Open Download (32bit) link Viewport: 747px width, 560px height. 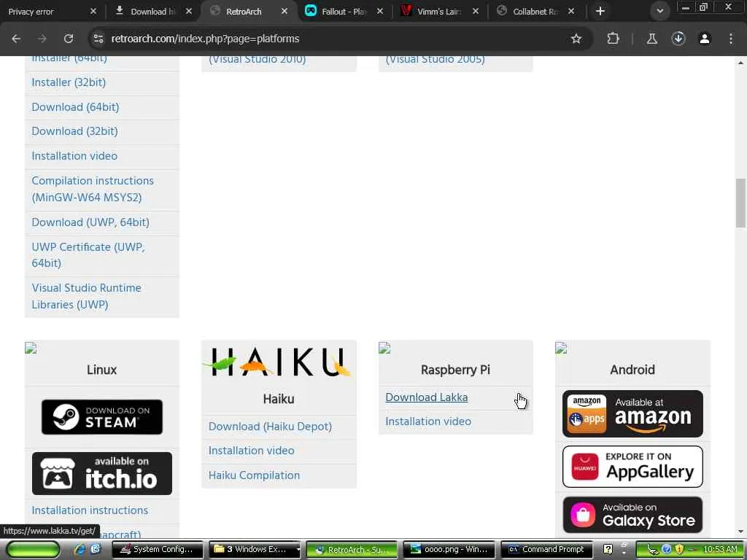pyautogui.click(x=75, y=131)
